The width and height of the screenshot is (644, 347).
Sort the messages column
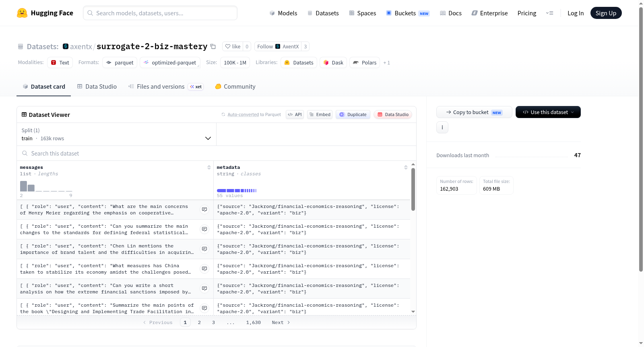209,167
